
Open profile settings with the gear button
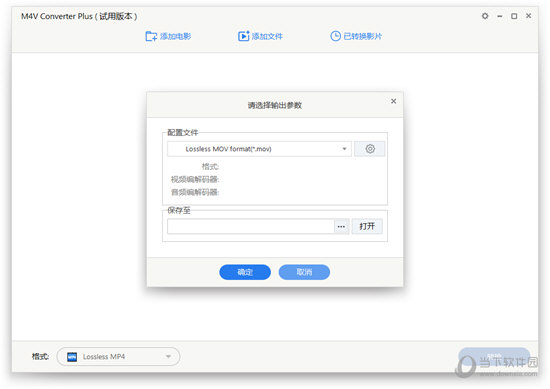point(370,149)
